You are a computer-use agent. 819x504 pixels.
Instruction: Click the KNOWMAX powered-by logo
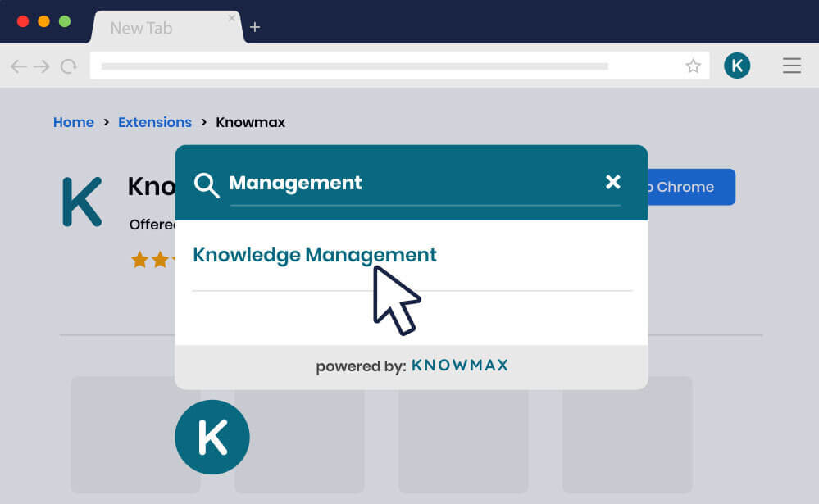460,365
